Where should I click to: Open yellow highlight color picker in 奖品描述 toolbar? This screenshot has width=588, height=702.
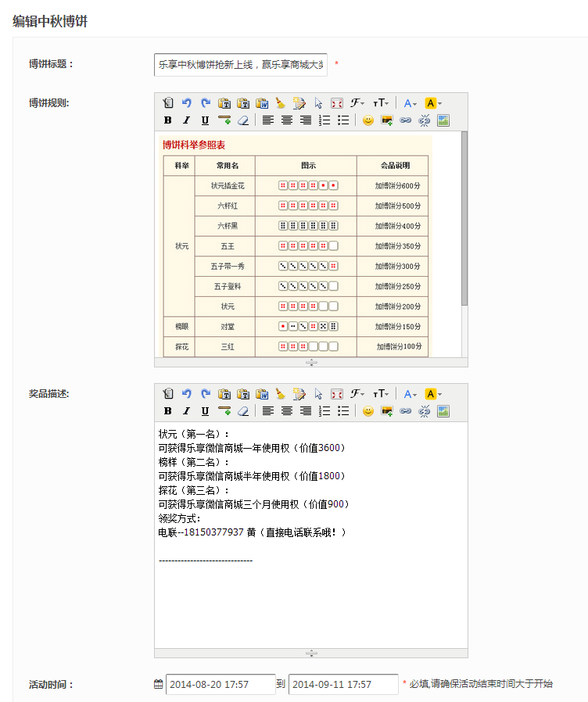pos(433,394)
